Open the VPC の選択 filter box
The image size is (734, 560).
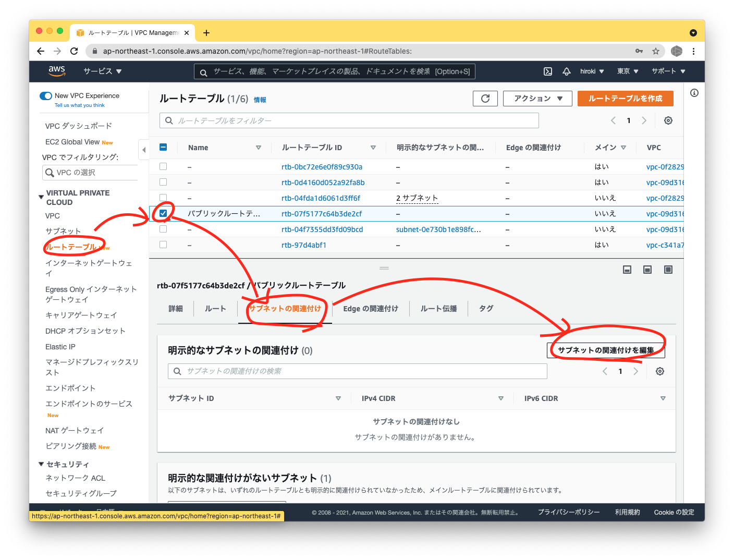90,172
